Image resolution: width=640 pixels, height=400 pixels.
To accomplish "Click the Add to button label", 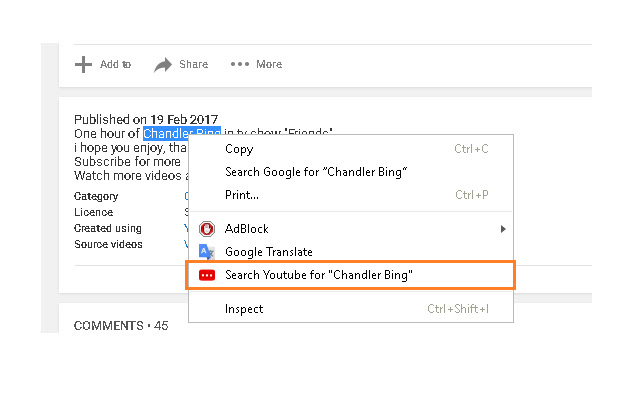I will click(x=116, y=64).
